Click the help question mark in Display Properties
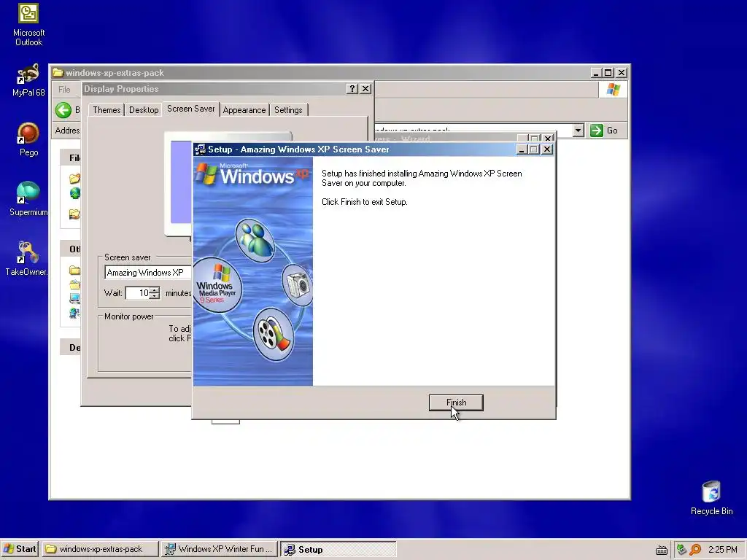Screen dimensions: 747x560 coord(352,88)
